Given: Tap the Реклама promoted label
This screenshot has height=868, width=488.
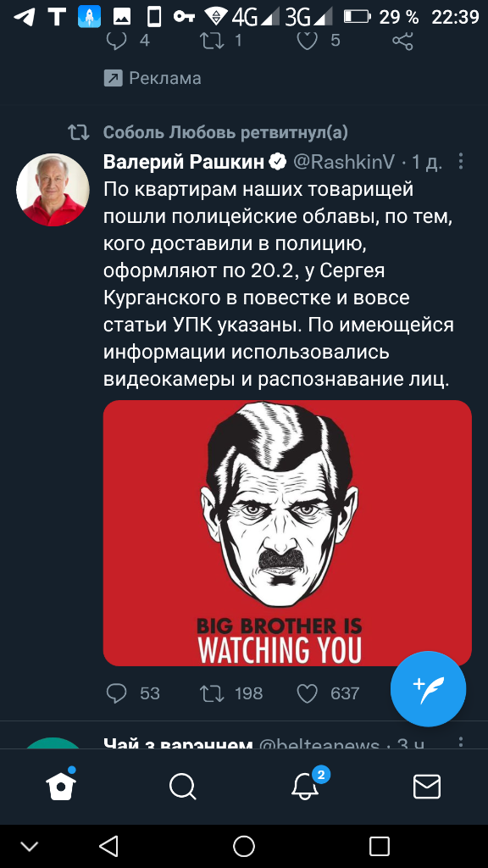Looking at the screenshot, I should click(x=165, y=78).
